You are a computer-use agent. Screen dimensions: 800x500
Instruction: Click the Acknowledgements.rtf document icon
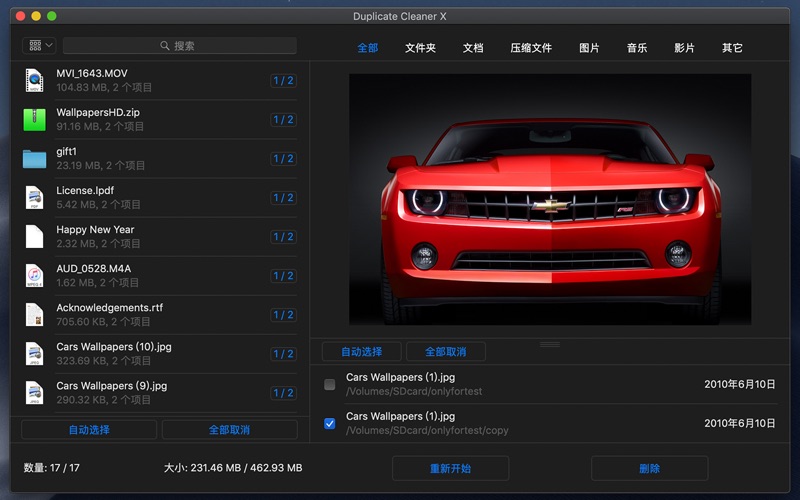pyautogui.click(x=34, y=315)
